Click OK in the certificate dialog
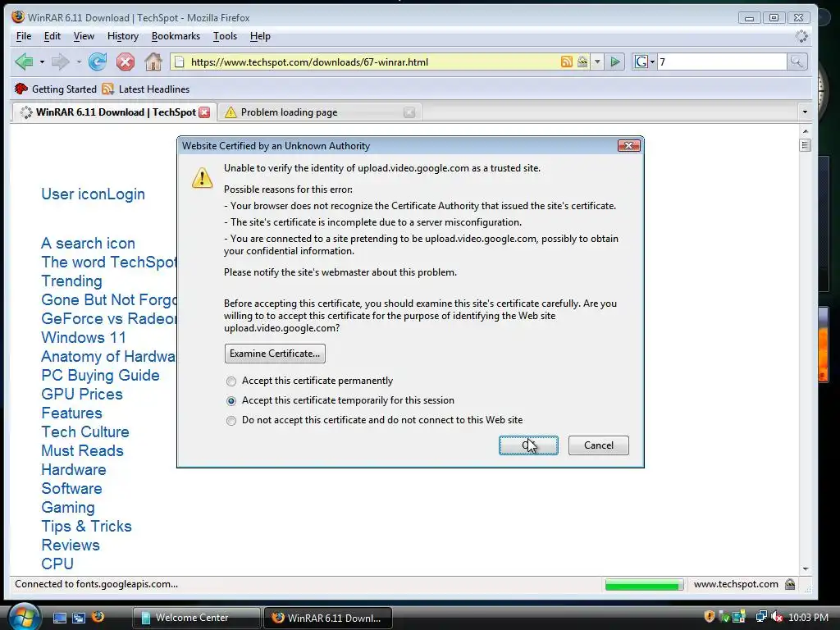Viewport: 840px width, 630px height. 528,445
